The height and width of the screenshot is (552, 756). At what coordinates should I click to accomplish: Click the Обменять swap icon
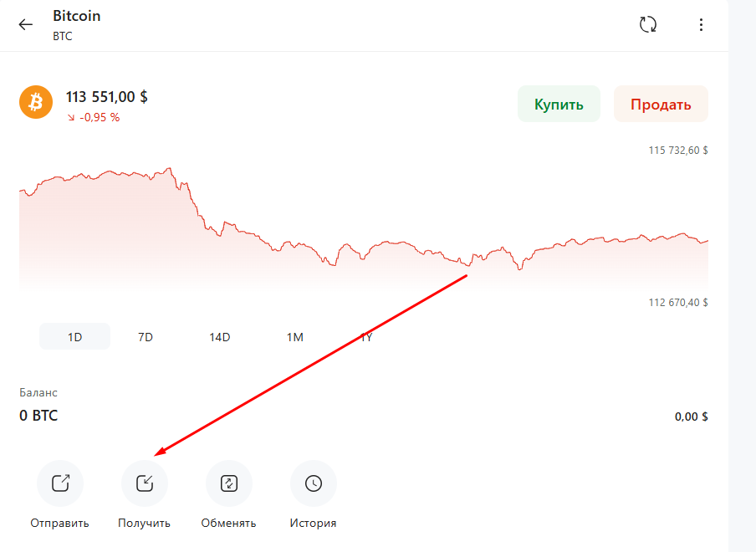point(229,483)
